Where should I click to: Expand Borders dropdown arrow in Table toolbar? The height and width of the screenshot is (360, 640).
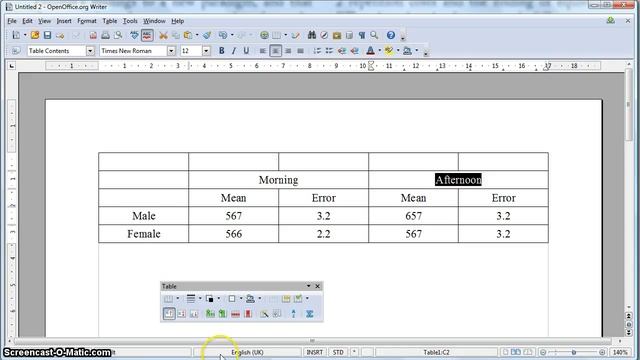click(241, 299)
